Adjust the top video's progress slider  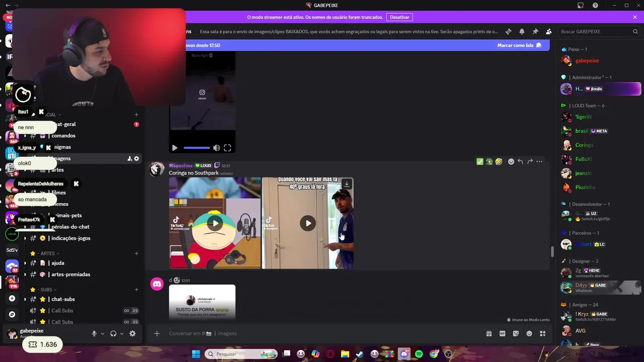[x=196, y=148]
